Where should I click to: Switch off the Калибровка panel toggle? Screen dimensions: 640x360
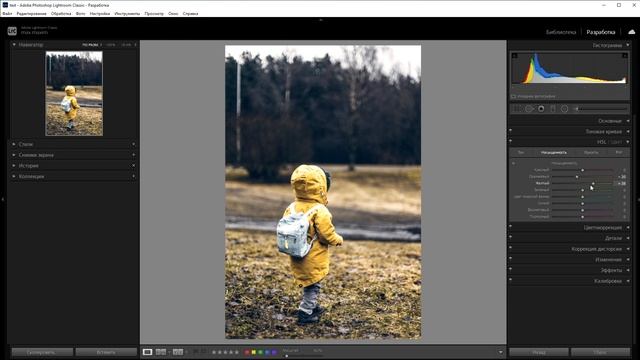(x=511, y=280)
